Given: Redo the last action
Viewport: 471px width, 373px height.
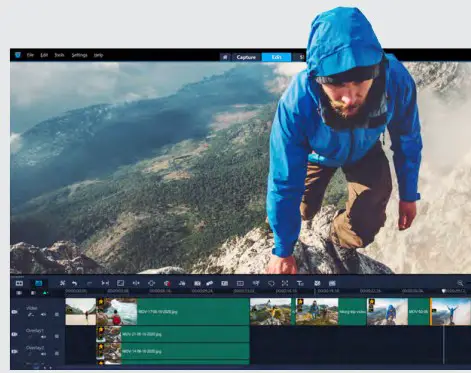Looking at the screenshot, I should click(x=89, y=283).
